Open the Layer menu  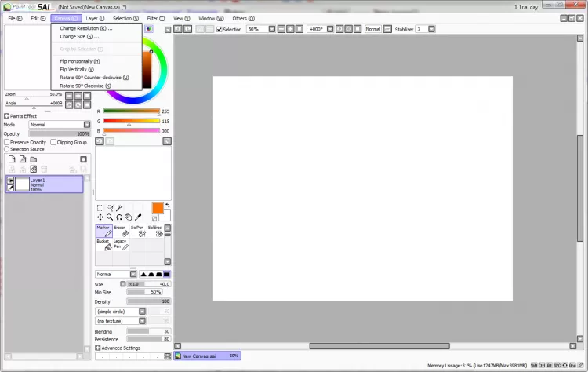pos(95,18)
